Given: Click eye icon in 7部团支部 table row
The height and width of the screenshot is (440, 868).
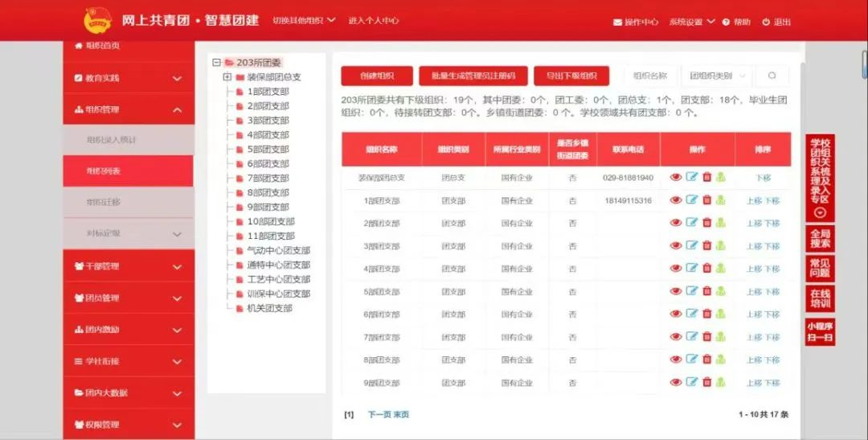Looking at the screenshot, I should tap(675, 336).
